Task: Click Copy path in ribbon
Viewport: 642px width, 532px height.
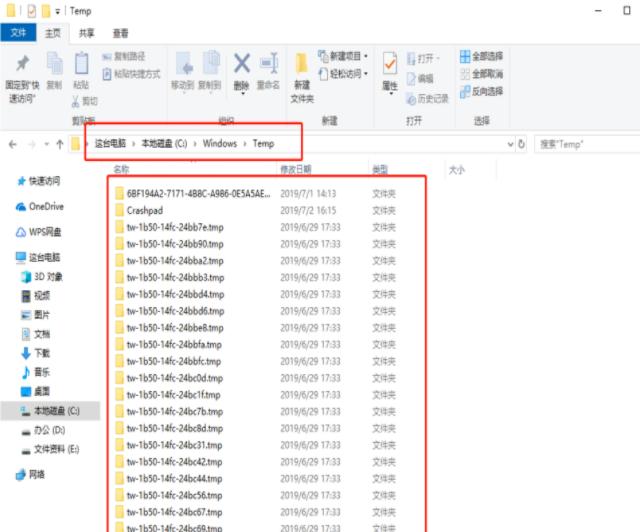Action: (124, 57)
